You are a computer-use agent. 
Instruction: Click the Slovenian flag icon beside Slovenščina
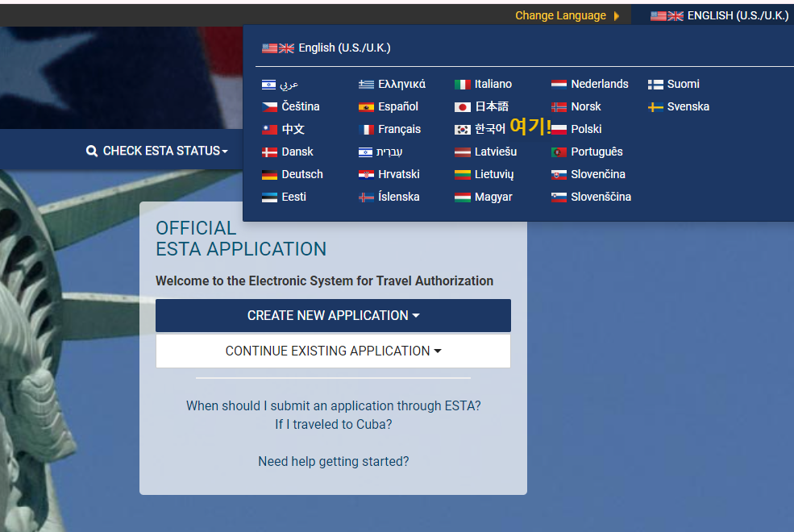point(559,197)
